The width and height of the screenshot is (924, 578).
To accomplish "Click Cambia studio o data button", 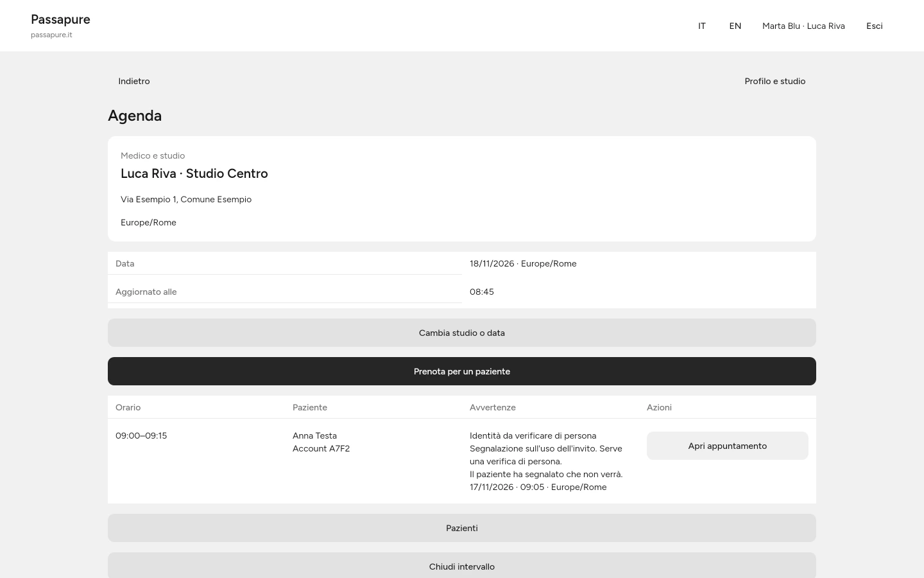I will pyautogui.click(x=462, y=333).
